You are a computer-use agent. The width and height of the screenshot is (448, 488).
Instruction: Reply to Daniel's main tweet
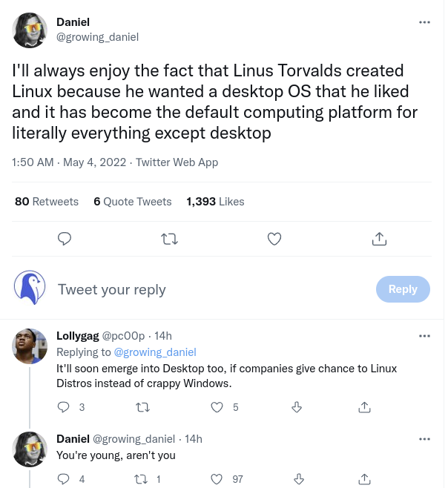65,239
